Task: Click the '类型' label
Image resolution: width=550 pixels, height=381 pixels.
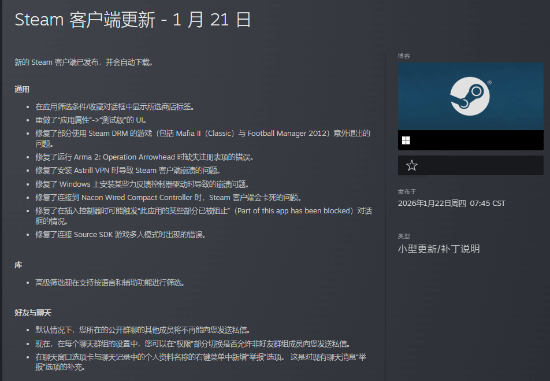Action: tap(404, 236)
